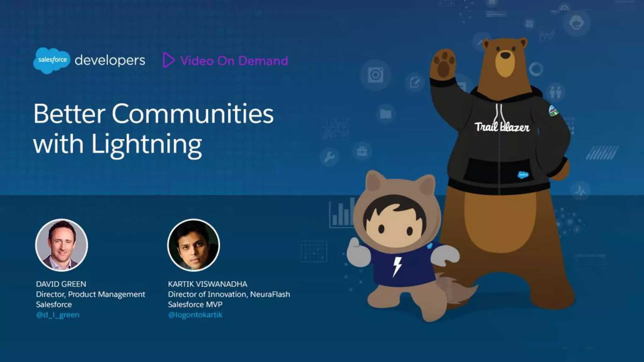The width and height of the screenshot is (644, 362).
Task: Click the briefcase icon in the background
Action: 362,152
